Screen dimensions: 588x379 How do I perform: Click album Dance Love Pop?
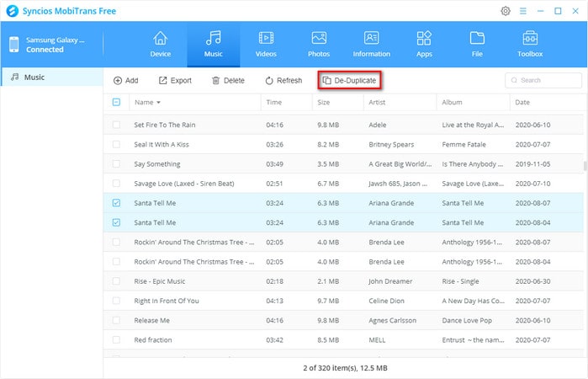[x=467, y=320]
